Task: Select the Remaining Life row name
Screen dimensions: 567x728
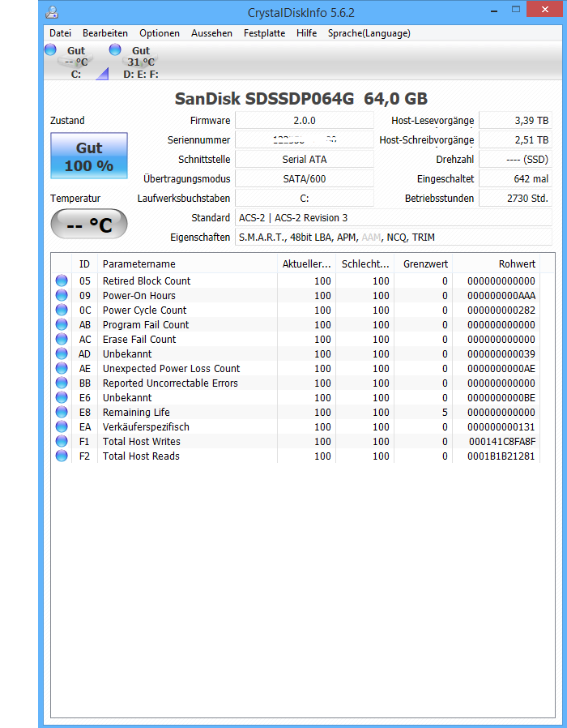Action: tap(136, 413)
